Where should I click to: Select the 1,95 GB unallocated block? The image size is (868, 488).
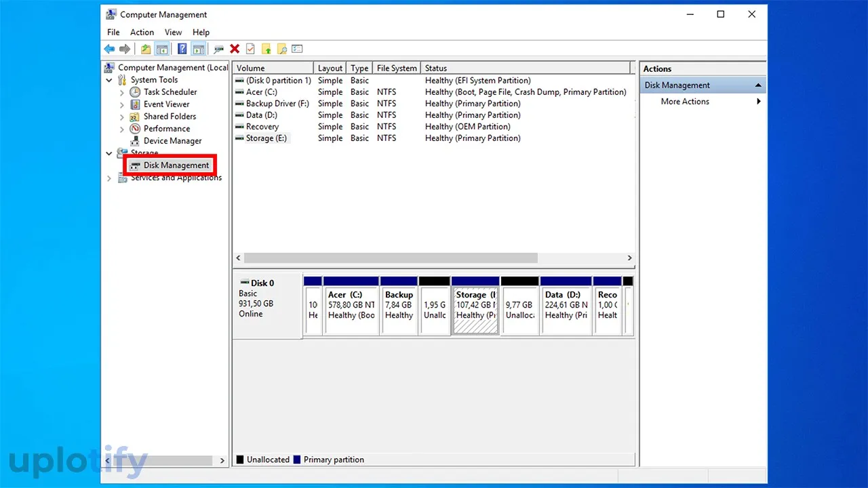(x=434, y=305)
